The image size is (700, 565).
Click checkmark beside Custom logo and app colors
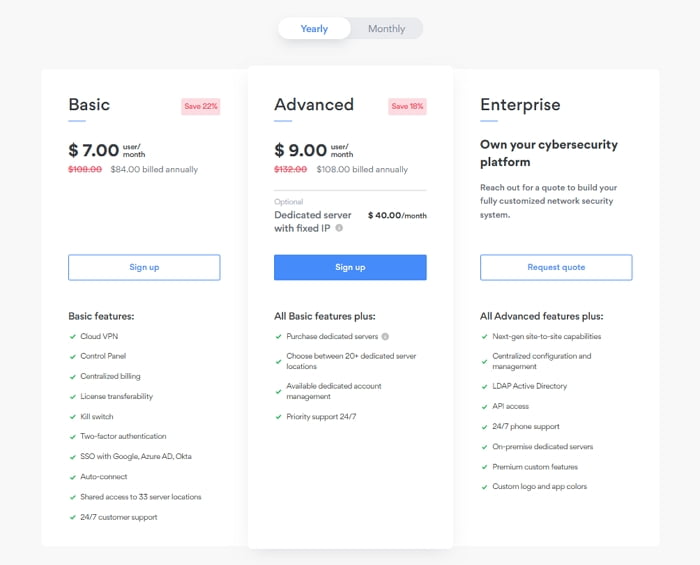tap(484, 487)
